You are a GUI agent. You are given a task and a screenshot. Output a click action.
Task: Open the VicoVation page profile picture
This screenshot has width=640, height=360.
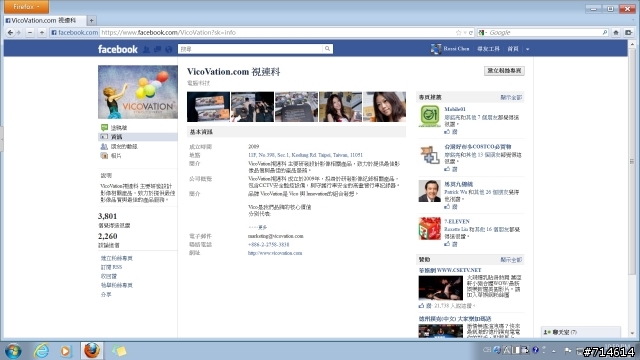pos(138,92)
